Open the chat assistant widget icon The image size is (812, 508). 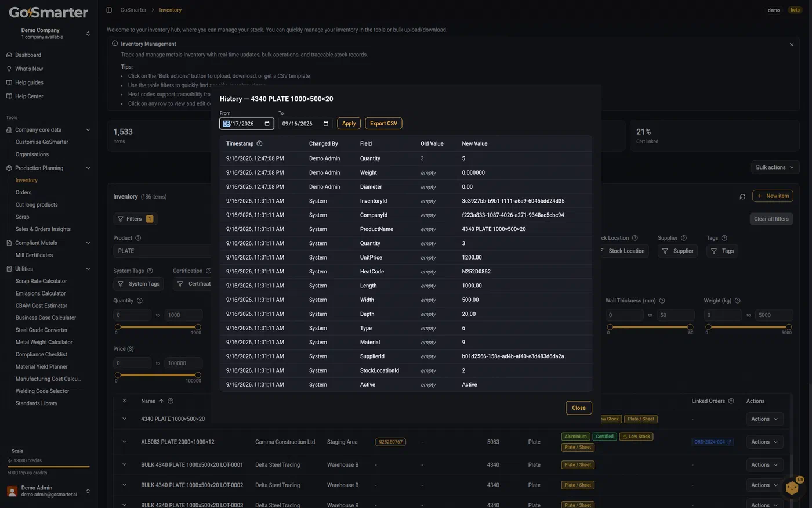point(792,488)
